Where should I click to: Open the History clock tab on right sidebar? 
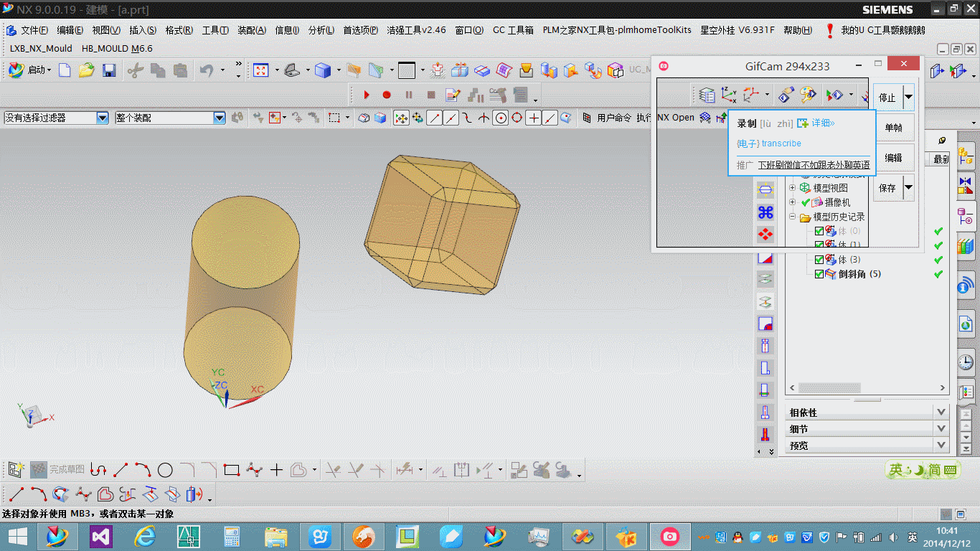click(966, 362)
